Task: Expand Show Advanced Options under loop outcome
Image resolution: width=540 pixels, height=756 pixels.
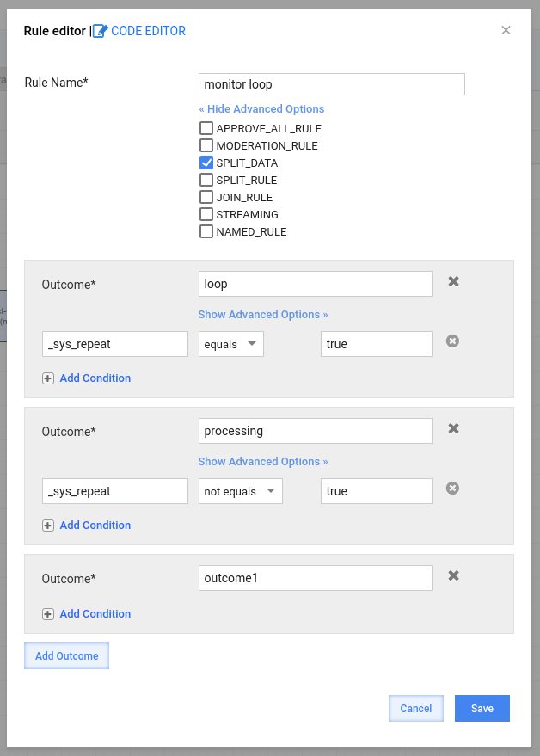Action: (263, 315)
